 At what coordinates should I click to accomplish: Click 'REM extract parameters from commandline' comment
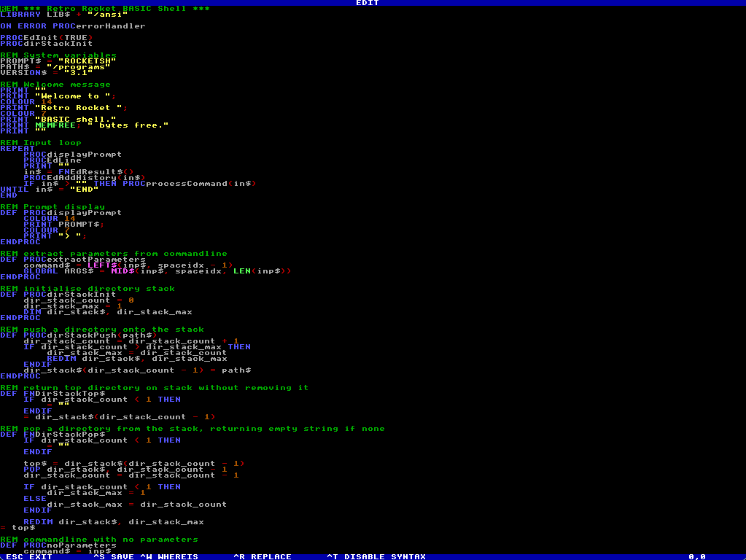(x=114, y=254)
